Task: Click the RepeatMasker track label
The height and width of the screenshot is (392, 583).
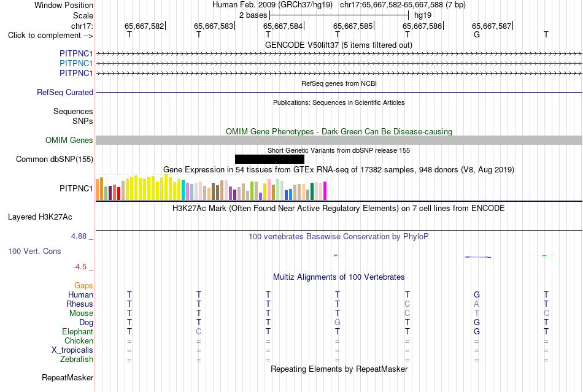Action: [x=68, y=377]
